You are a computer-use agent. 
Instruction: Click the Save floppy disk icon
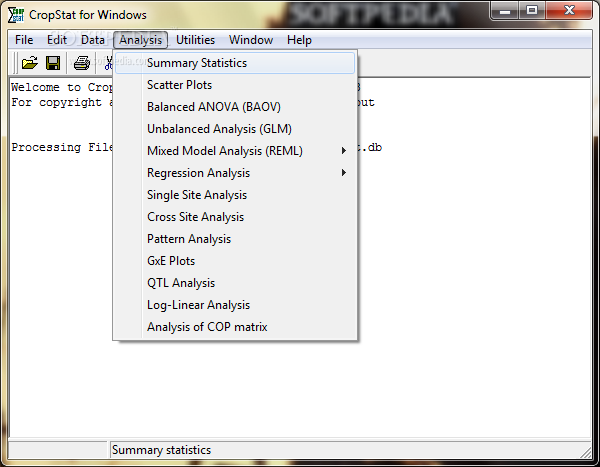(53, 63)
